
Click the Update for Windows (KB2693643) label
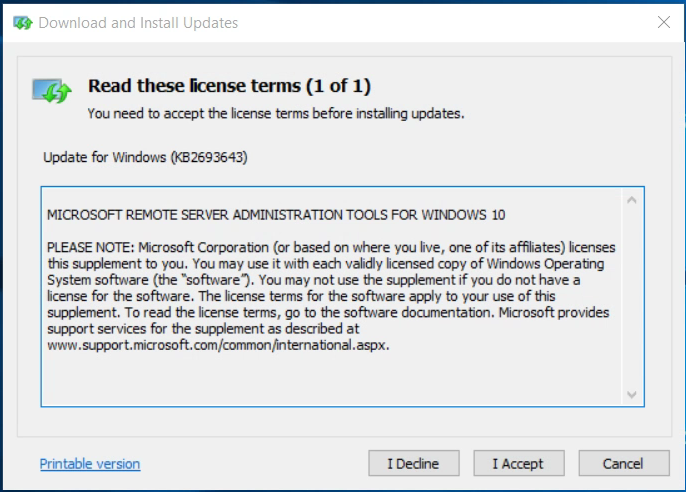coord(145,157)
